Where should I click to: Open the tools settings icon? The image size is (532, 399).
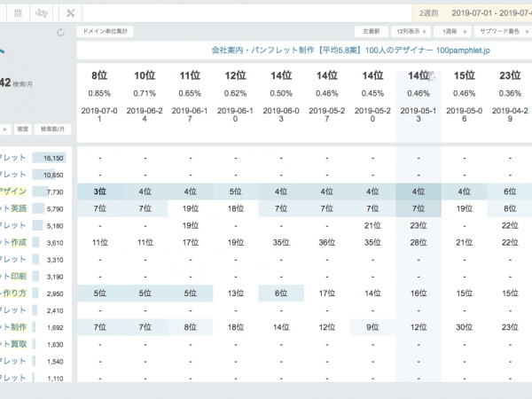click(70, 13)
